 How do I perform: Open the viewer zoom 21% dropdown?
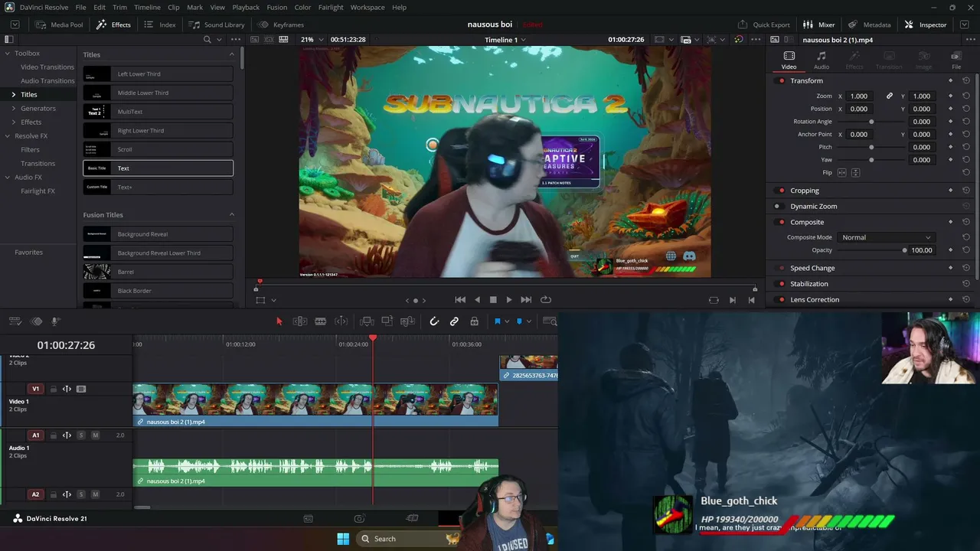pyautogui.click(x=312, y=40)
